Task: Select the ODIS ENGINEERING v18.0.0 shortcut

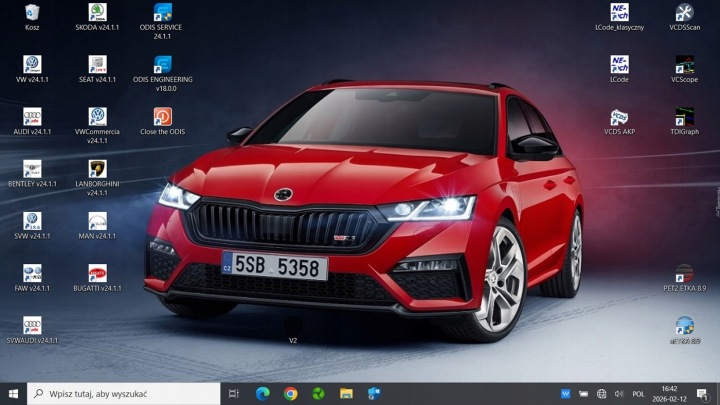Action: pyautogui.click(x=163, y=74)
